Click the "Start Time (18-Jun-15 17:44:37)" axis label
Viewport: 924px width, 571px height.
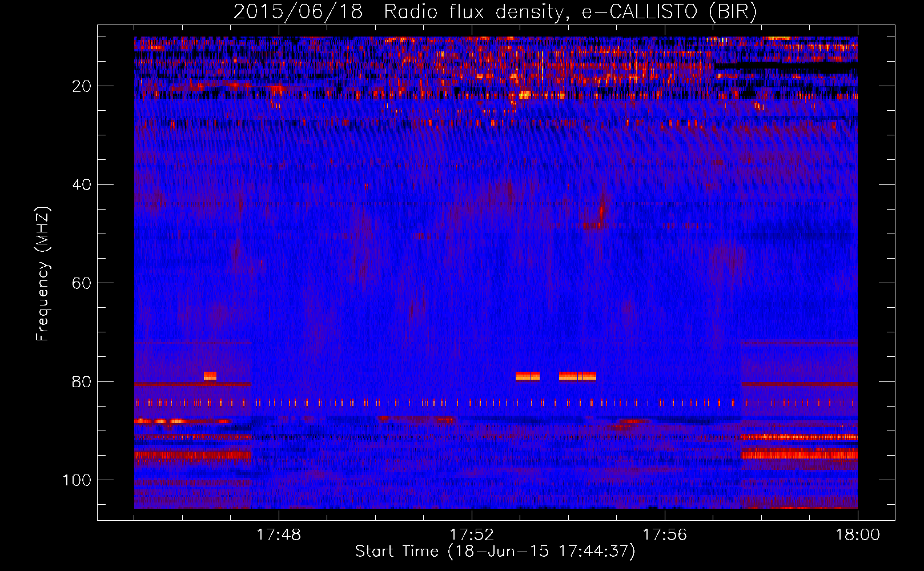click(x=495, y=552)
